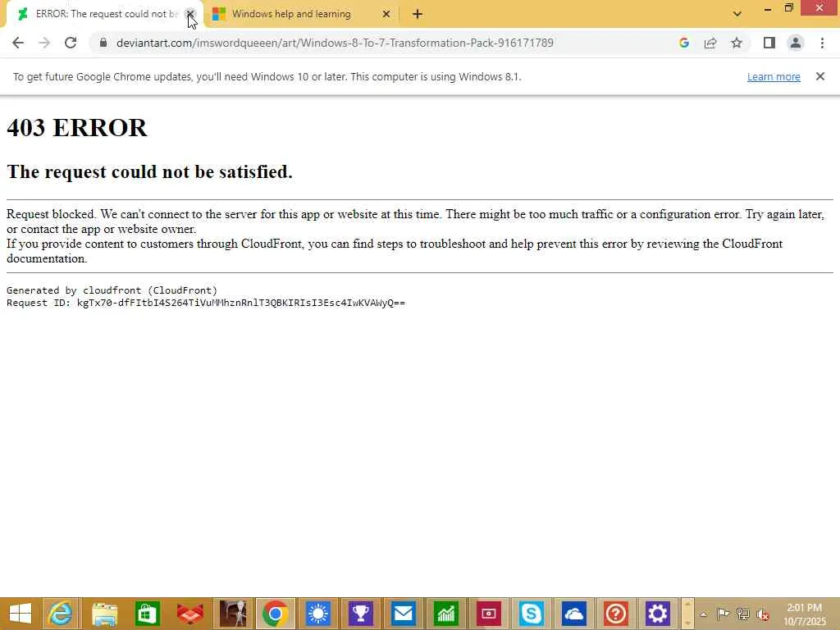Switch to Windows help and learning tab
This screenshot has height=630, width=840.
click(x=291, y=14)
